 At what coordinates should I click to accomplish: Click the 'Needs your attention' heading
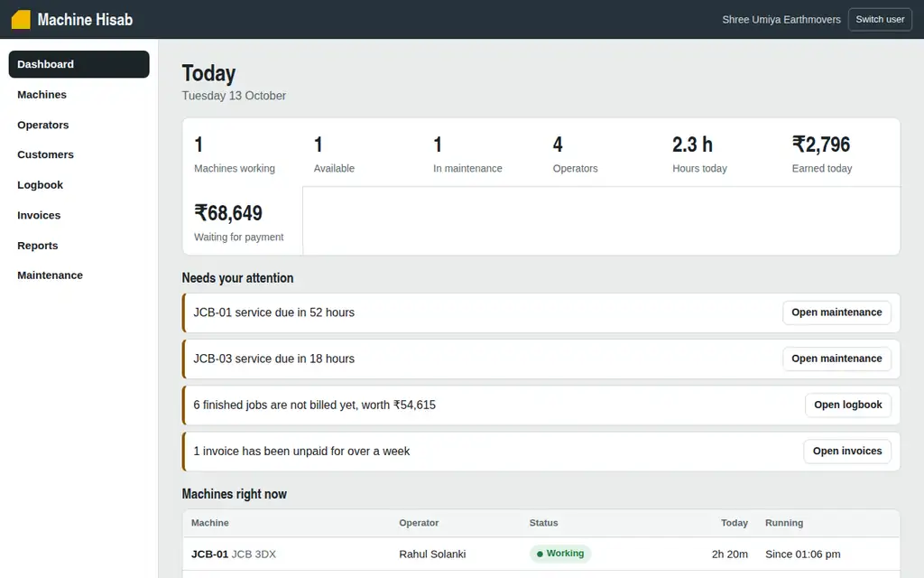[x=237, y=278]
